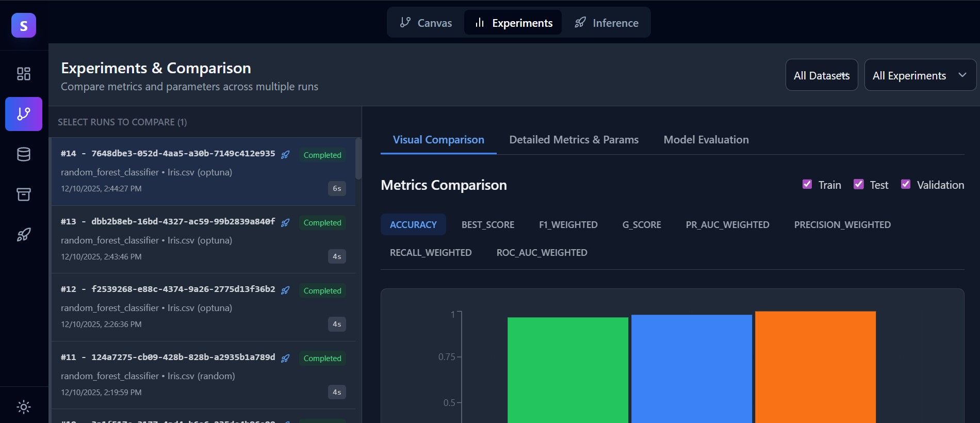Open the rocket icon in left sidebar

(24, 235)
